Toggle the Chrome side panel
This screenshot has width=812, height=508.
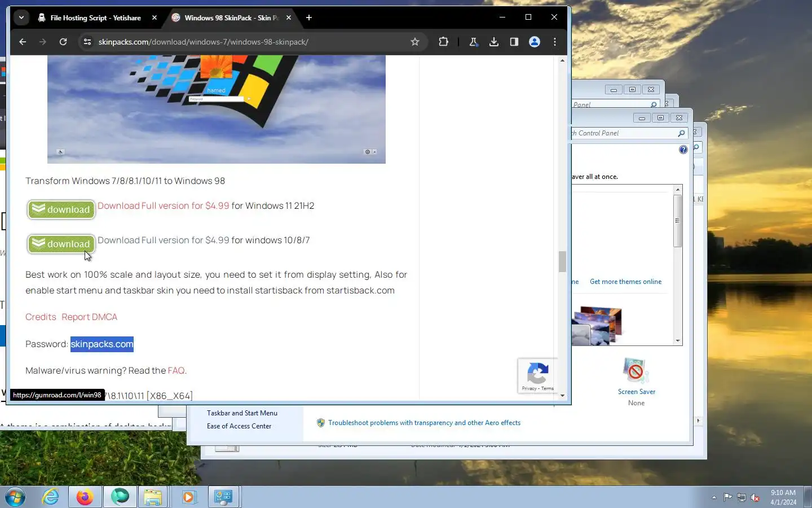(x=514, y=42)
